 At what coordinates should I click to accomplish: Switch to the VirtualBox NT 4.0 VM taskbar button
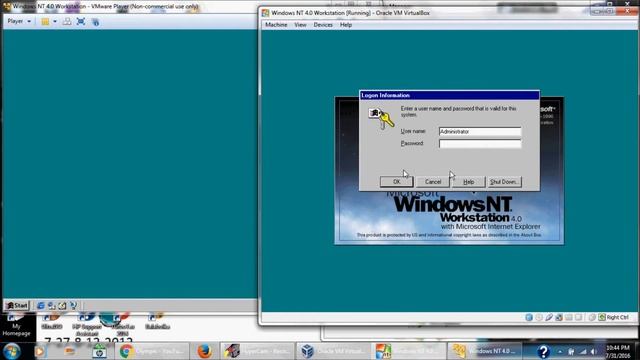coord(408,351)
